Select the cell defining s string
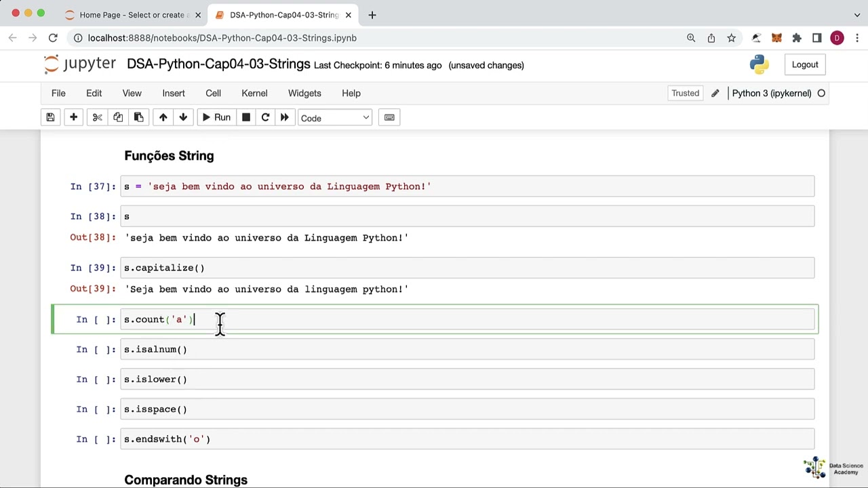Screen dimensions: 868x488 [x=468, y=186]
